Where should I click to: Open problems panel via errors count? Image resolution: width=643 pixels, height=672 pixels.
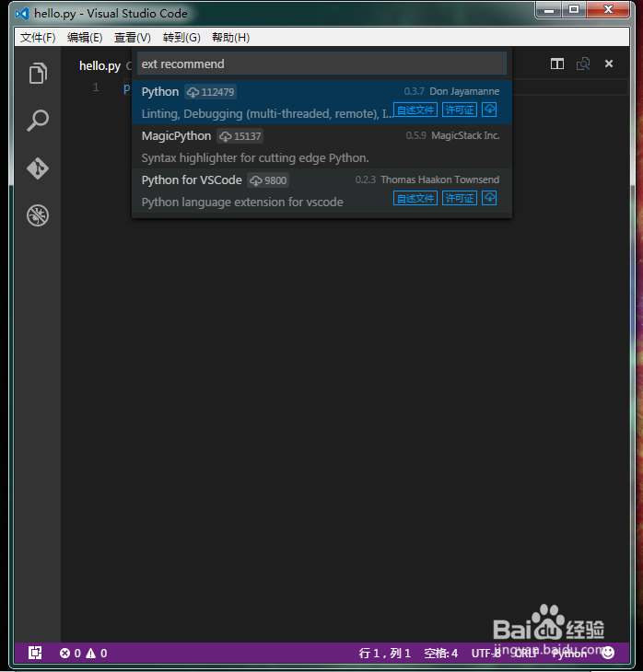(70, 654)
